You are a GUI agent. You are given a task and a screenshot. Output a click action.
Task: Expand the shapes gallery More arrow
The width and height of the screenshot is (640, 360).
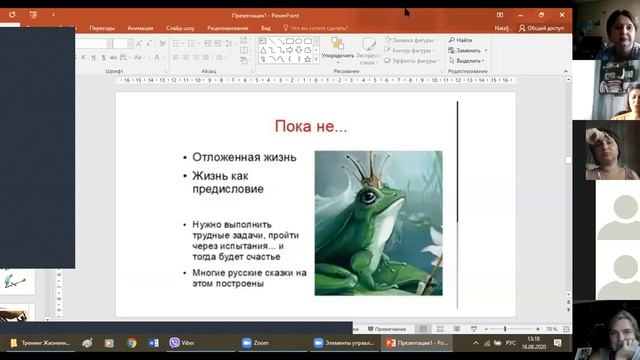(x=316, y=59)
